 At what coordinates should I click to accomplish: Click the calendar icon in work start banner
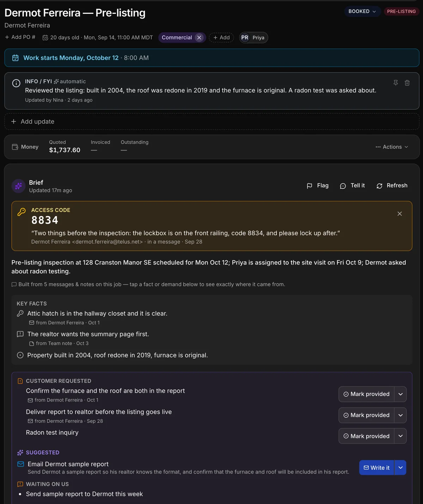(16, 58)
